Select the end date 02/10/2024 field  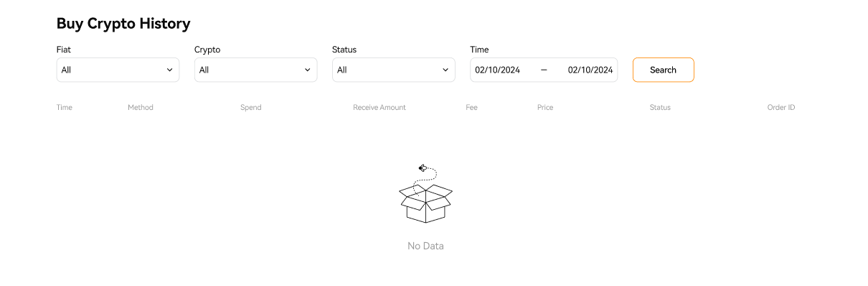(x=590, y=70)
